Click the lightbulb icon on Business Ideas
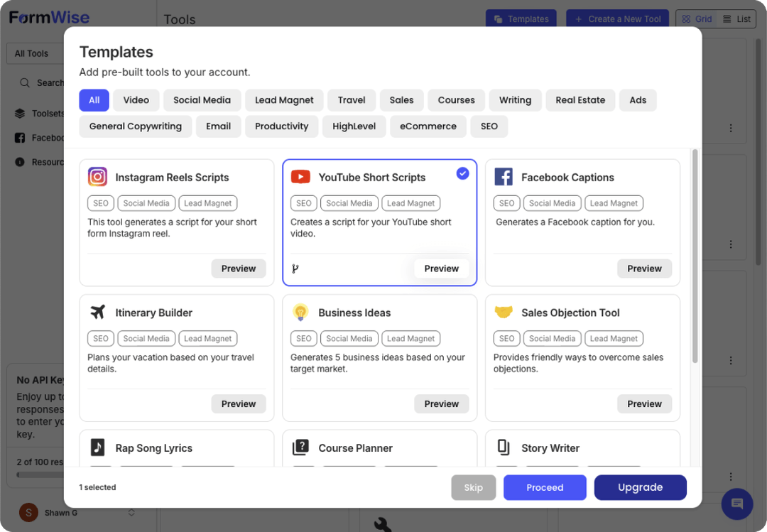Screen dimensions: 767x532 (x=300, y=311)
